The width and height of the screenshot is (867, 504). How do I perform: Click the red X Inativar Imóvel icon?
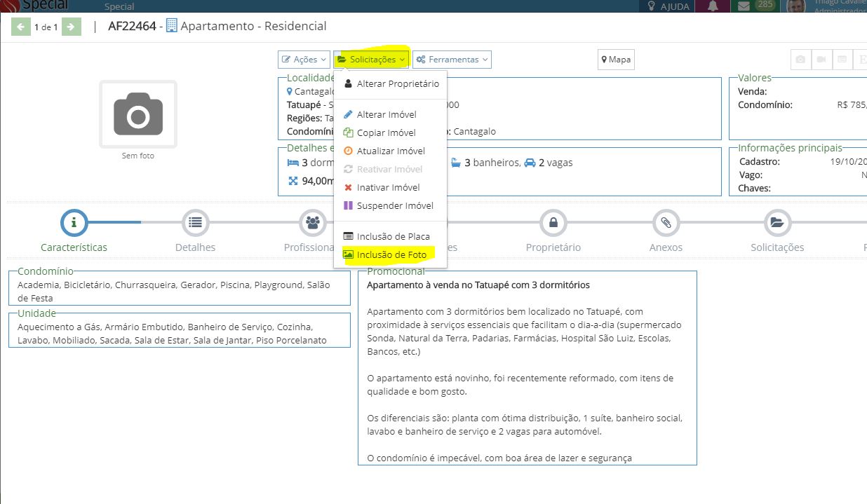[349, 188]
